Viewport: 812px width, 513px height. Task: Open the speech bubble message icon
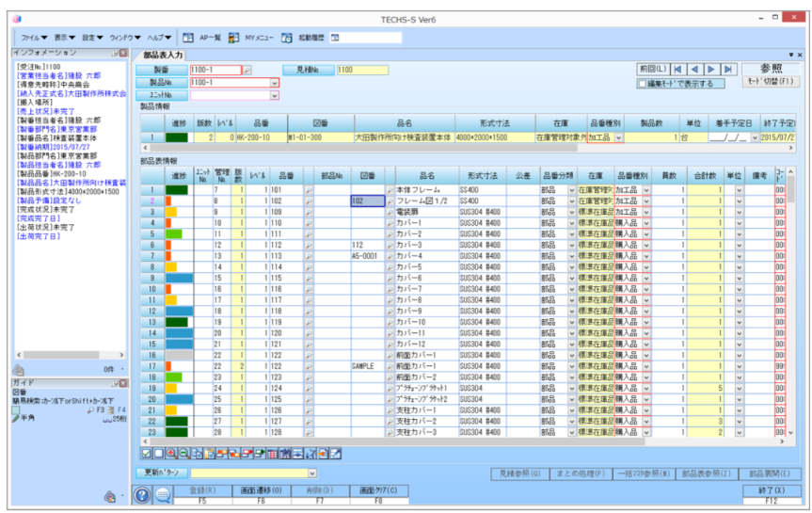tap(163, 495)
